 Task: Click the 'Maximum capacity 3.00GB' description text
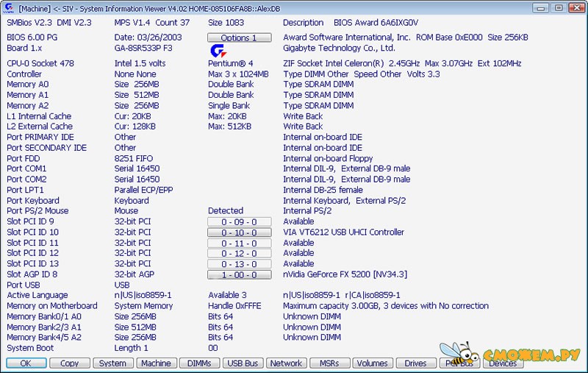point(331,306)
